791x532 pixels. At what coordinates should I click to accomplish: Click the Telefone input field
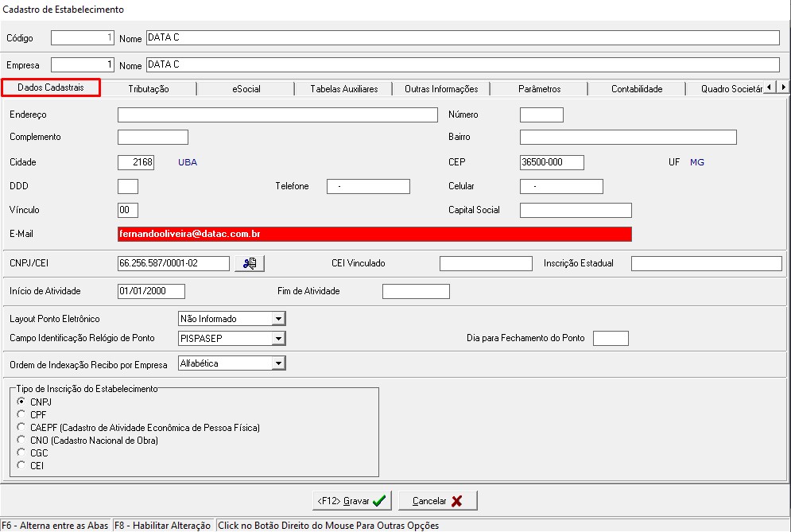368,186
